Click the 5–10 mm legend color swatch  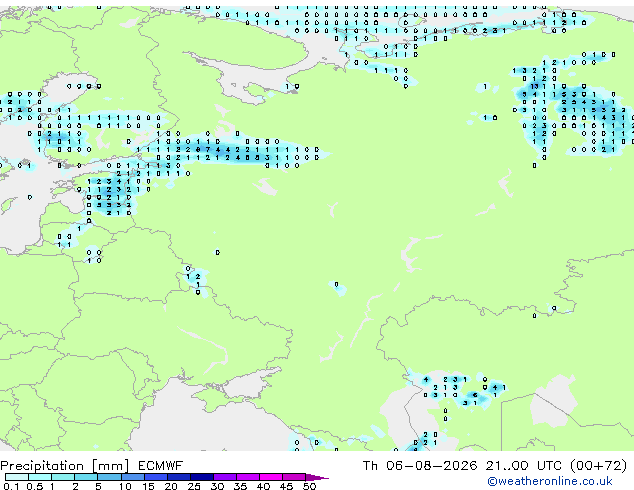109,477
